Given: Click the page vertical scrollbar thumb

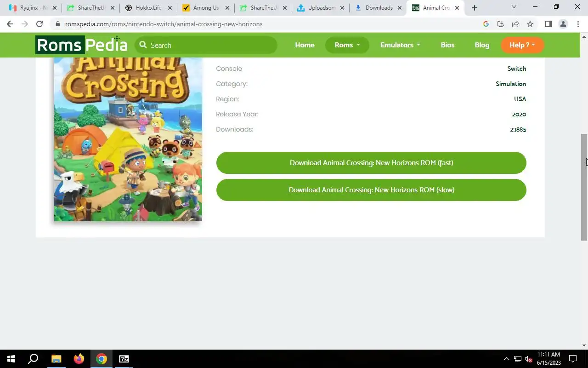Looking at the screenshot, I should pyautogui.click(x=584, y=187).
